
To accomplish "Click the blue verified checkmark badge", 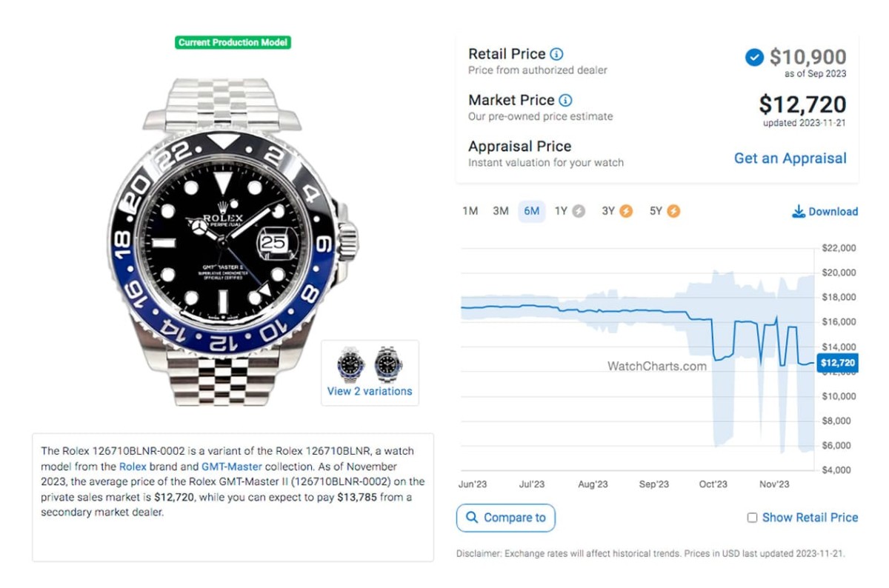I will [754, 57].
